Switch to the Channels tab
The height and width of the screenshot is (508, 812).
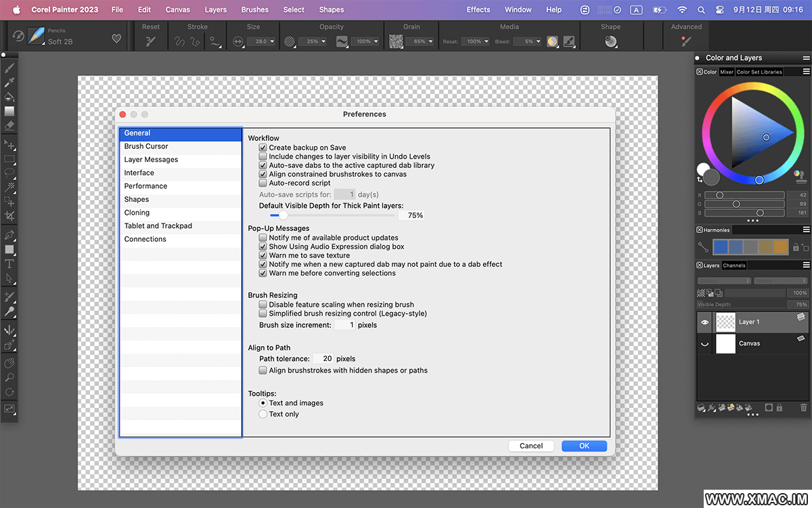(x=734, y=266)
